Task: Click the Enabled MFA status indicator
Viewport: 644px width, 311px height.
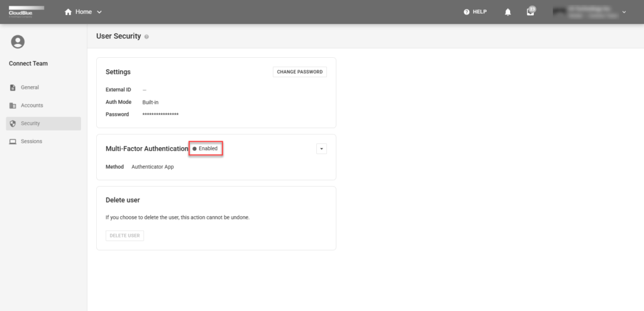Action: [206, 149]
